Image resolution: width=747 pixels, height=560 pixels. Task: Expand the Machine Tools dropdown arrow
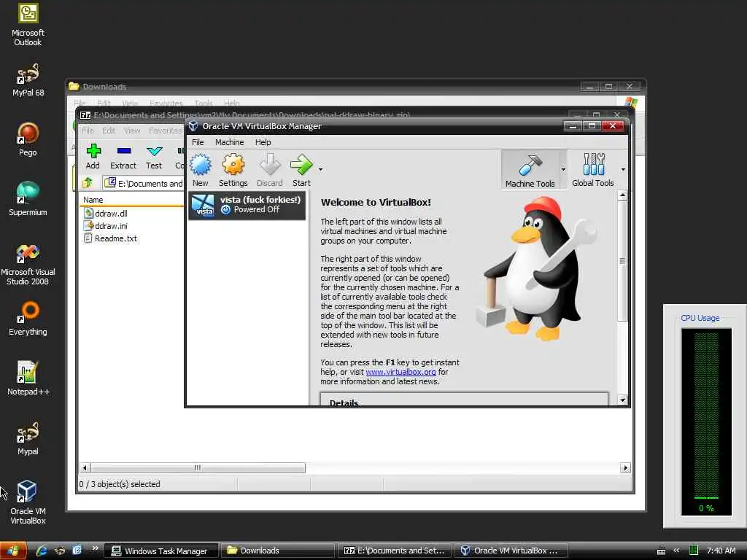tap(563, 169)
